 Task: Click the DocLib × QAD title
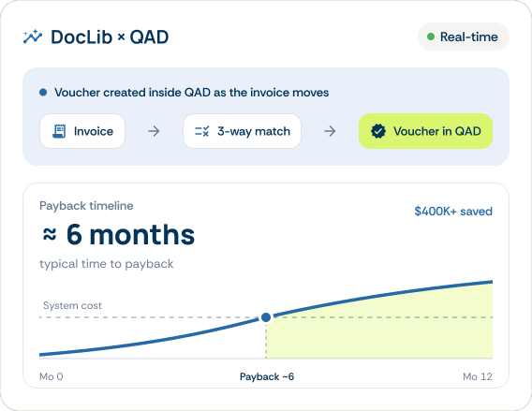110,37
